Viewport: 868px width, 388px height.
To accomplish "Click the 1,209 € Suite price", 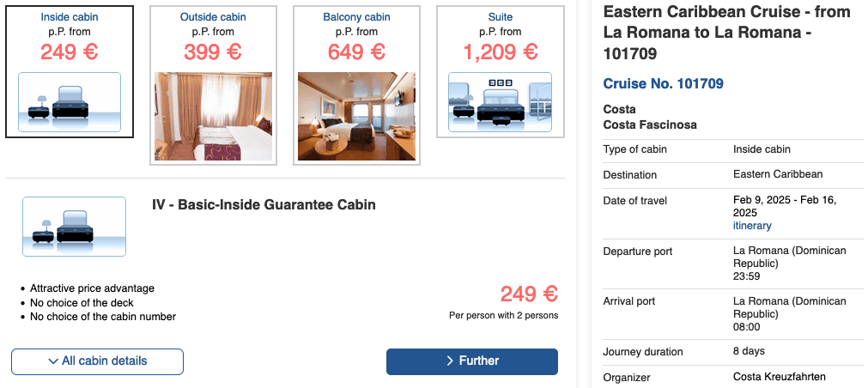I will 501,52.
